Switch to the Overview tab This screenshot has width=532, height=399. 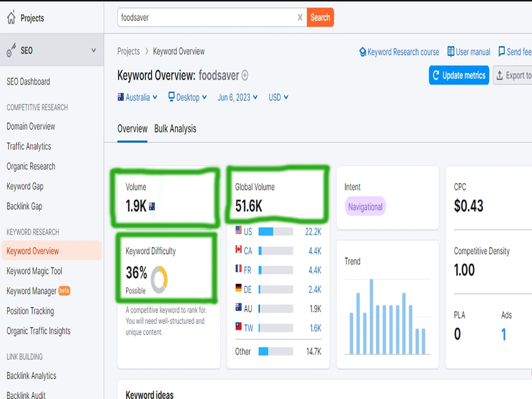(x=132, y=129)
